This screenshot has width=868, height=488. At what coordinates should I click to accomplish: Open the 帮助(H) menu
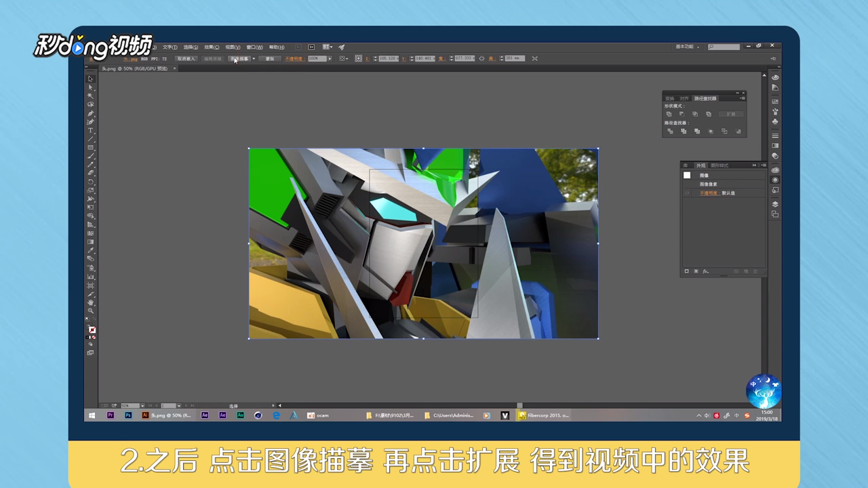point(277,47)
